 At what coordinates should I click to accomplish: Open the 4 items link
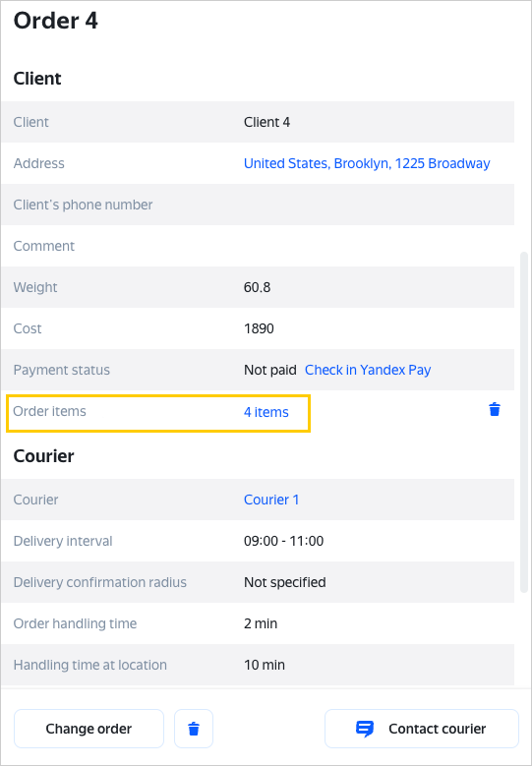[266, 412]
